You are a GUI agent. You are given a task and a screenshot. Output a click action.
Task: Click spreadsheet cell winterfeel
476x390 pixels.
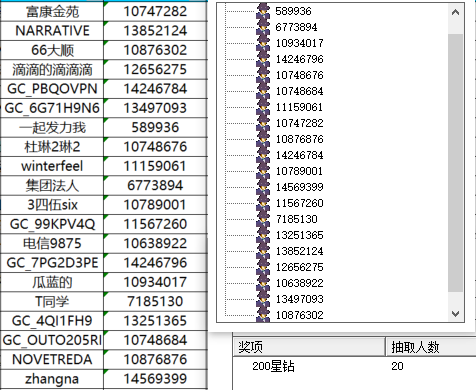tap(52, 166)
